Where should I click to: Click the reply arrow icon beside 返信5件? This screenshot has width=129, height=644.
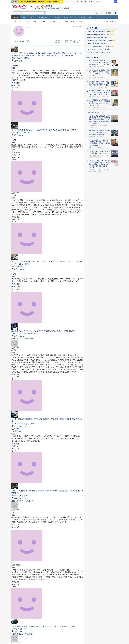tap(13, 83)
